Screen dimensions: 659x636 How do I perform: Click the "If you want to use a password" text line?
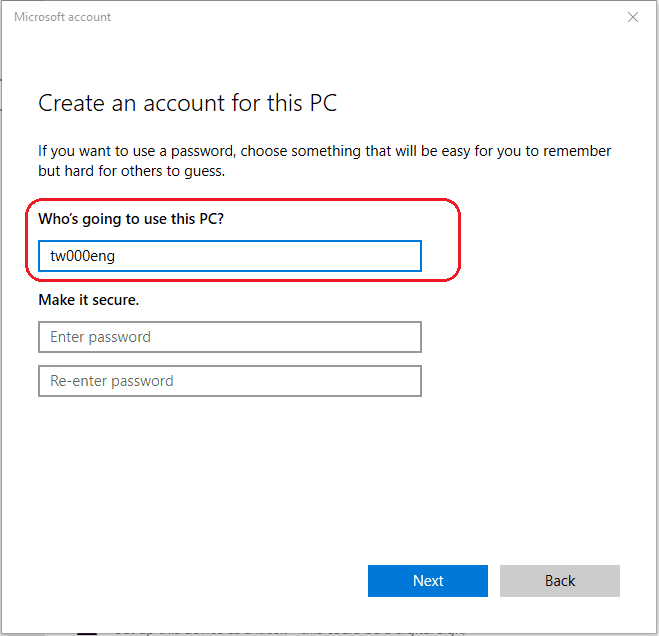[324, 151]
